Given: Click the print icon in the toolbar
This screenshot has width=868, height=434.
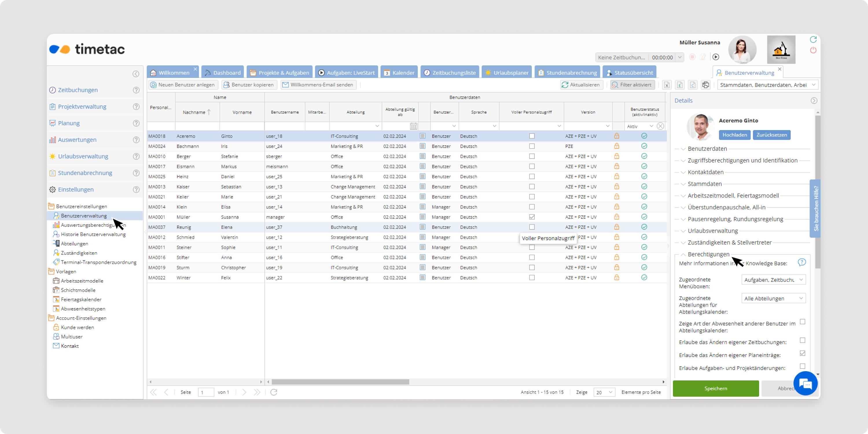Looking at the screenshot, I should [x=706, y=85].
